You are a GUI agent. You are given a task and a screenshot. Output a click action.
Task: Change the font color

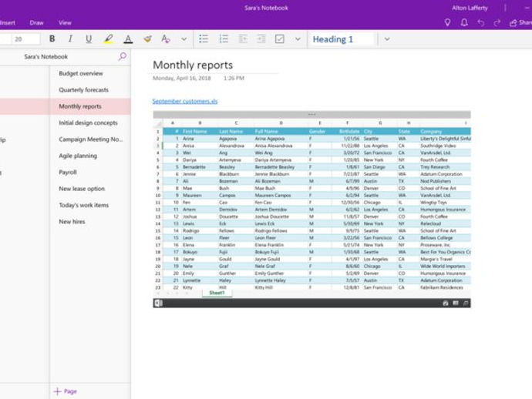128,39
